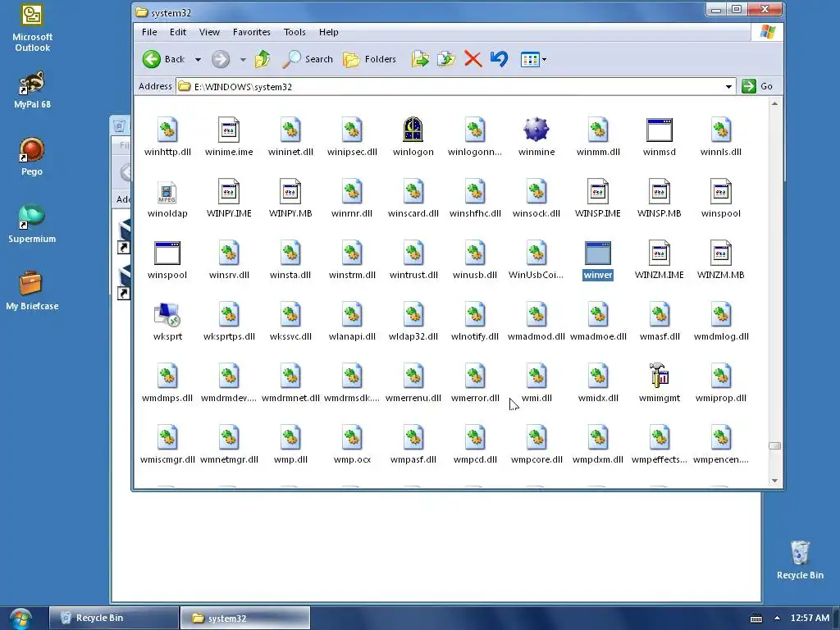Click the wmi.dll file name

click(x=536, y=398)
